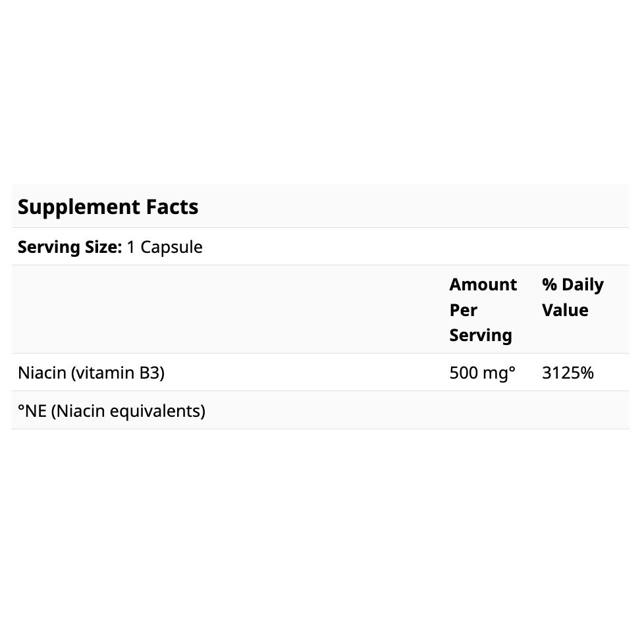
Task: Select the bold Serving Size label
Action: point(70,247)
